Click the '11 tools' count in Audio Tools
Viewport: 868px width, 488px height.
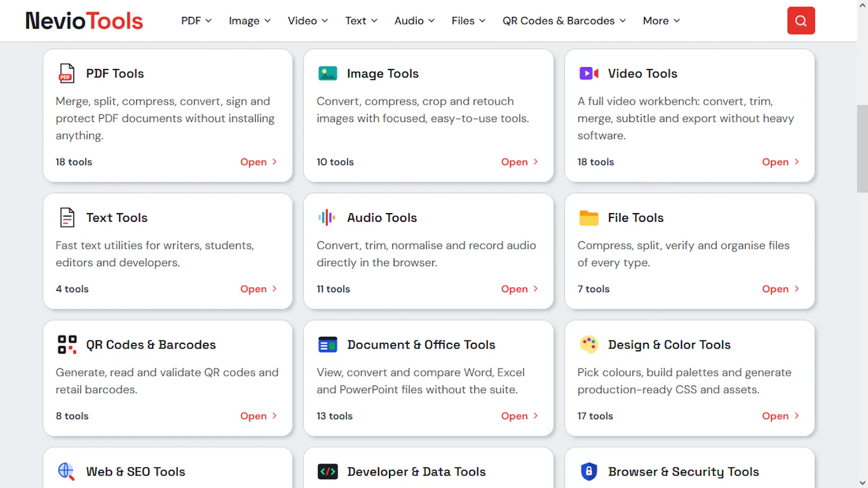click(x=333, y=288)
